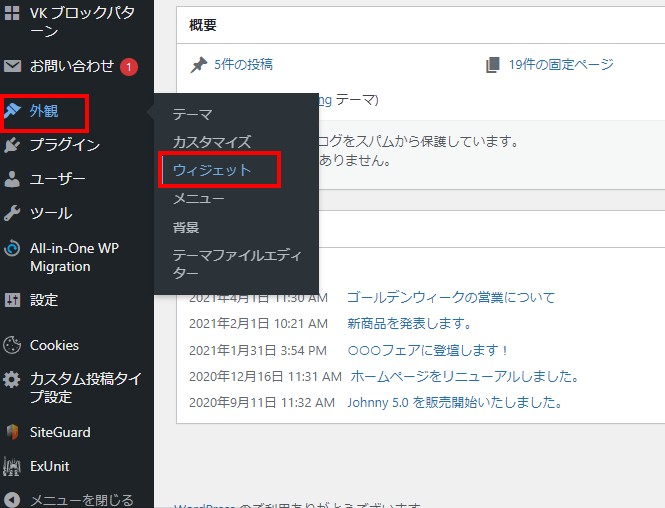Click the gear icon for カスタム投稿タイプ設定

click(13, 380)
